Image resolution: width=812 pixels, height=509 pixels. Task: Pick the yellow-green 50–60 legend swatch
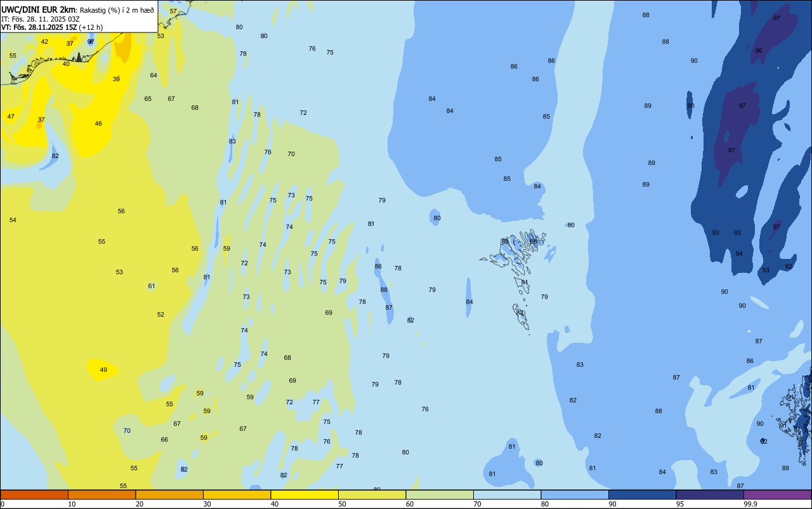pyautogui.click(x=372, y=494)
